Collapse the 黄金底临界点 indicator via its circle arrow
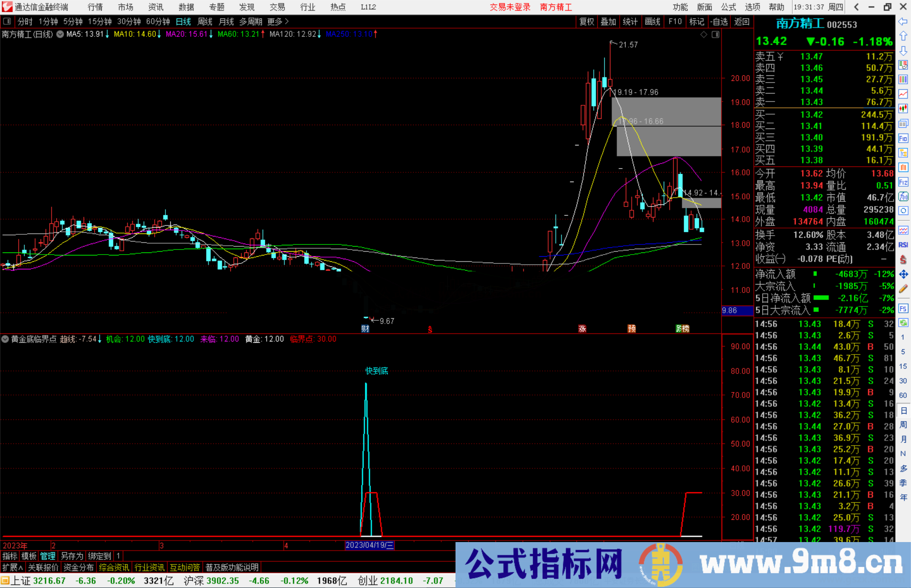Screen dimensions: 911x588 [x=5, y=339]
